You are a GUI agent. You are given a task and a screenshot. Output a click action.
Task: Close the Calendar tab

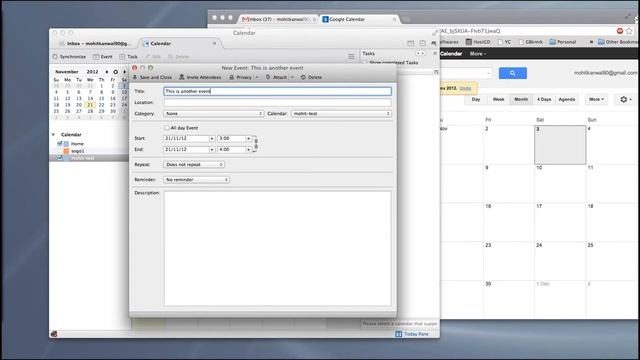point(214,43)
